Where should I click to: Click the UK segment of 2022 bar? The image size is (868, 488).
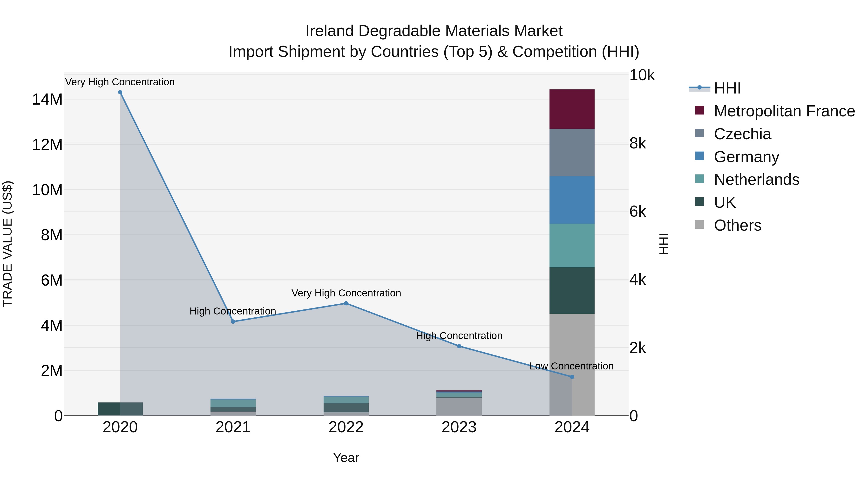(x=346, y=408)
